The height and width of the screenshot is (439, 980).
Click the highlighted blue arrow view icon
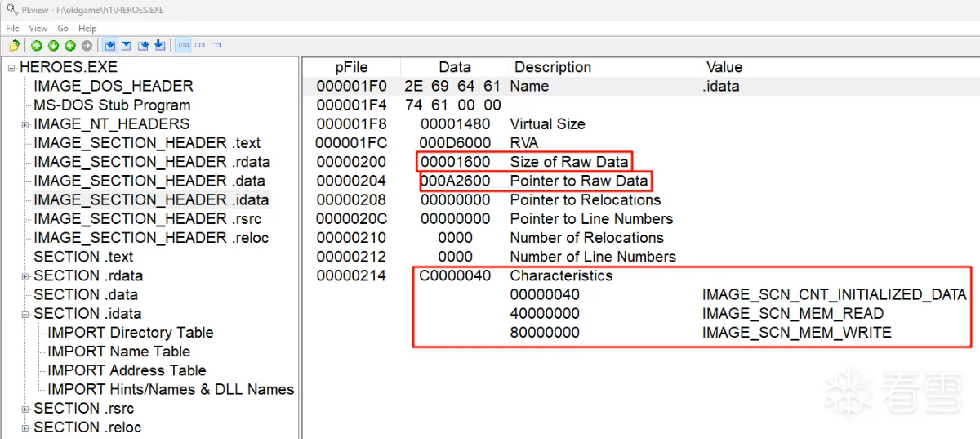tap(111, 45)
